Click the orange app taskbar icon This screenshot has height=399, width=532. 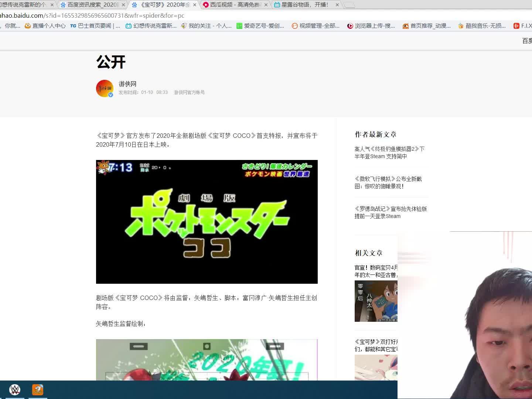pyautogui.click(x=38, y=389)
